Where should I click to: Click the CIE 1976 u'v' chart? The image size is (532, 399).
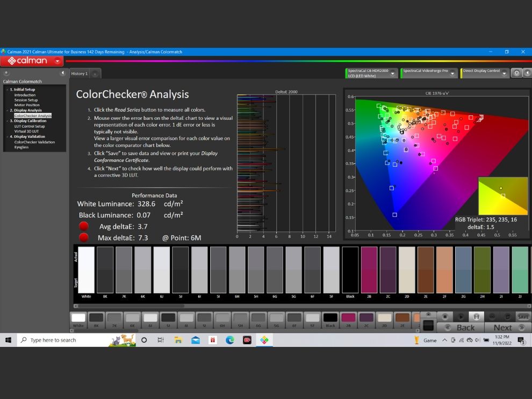coord(437,164)
